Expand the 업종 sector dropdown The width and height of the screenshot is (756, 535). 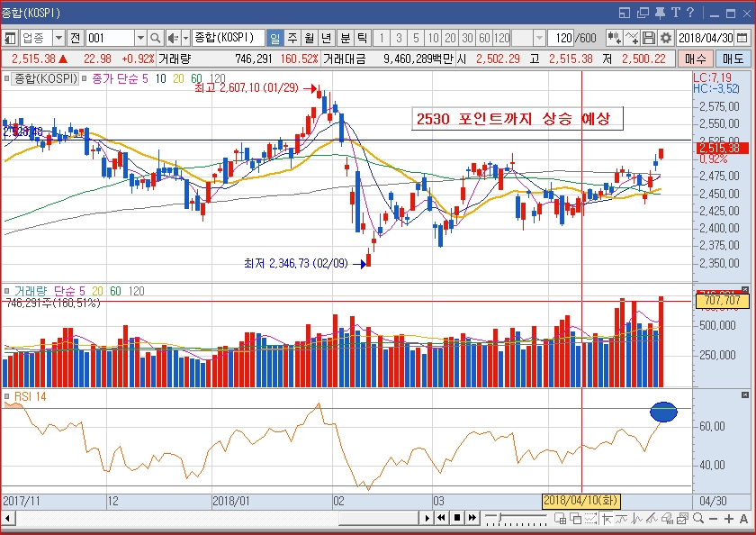click(58, 38)
